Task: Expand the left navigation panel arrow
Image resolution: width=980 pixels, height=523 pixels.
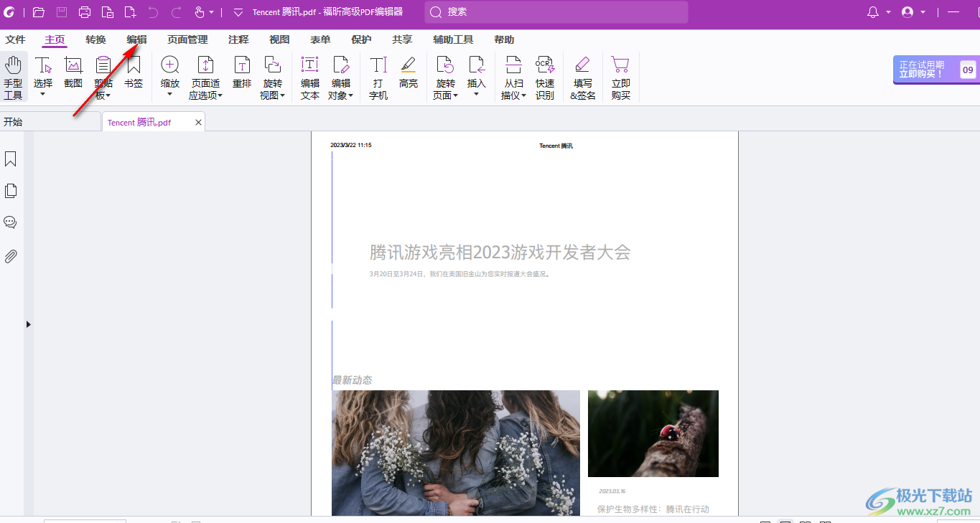Action: (x=29, y=324)
